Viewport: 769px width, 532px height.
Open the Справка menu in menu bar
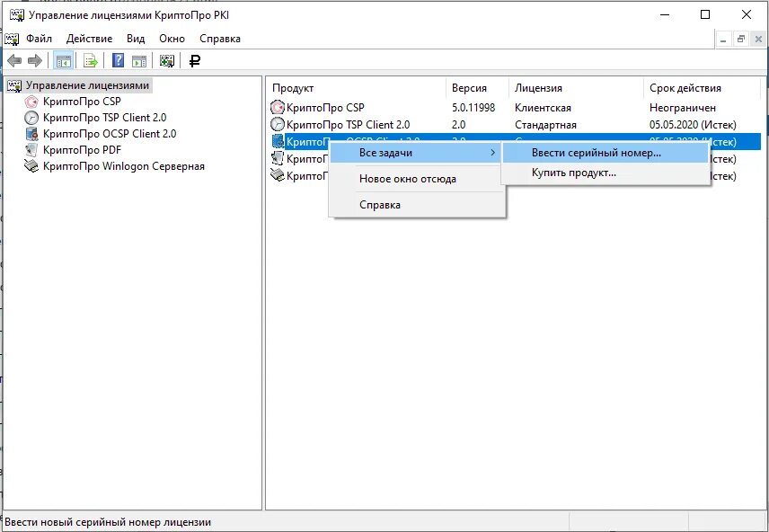[220, 39]
